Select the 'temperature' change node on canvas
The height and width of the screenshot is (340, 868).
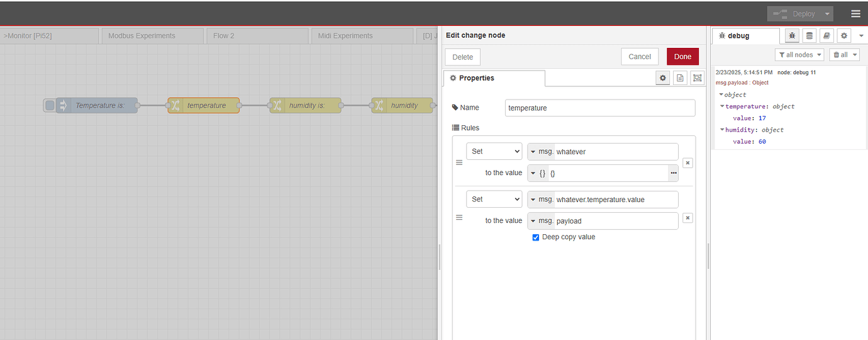pos(203,105)
